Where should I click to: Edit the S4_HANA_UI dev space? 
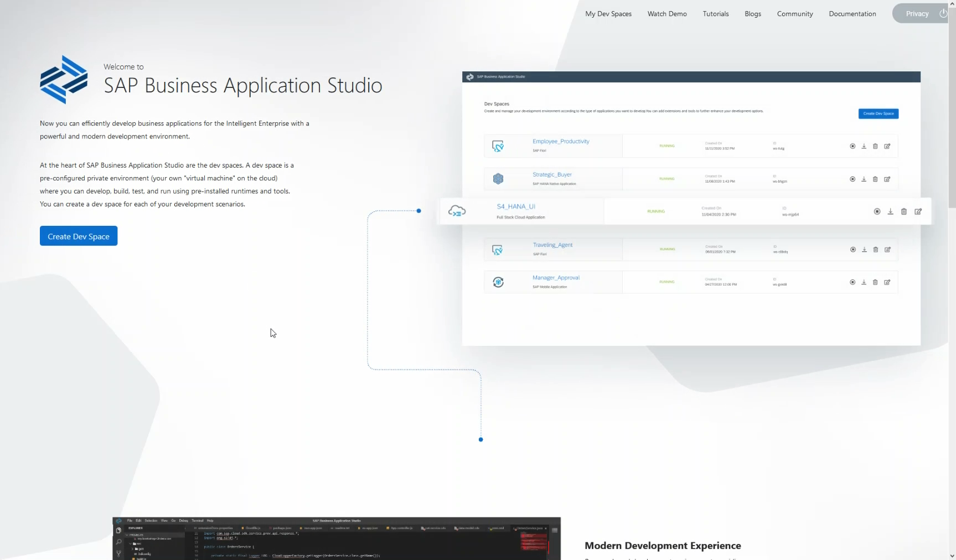coord(918,211)
